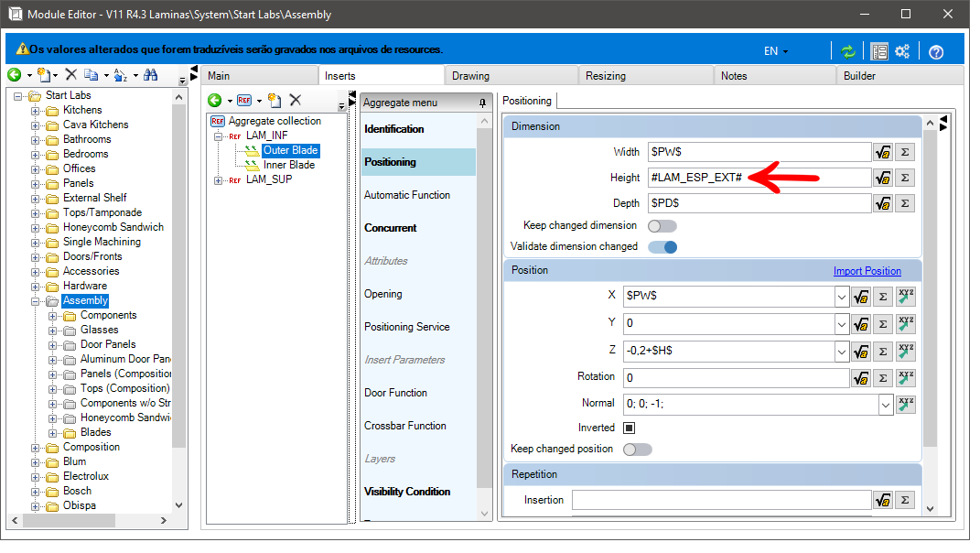980x553 pixels.
Task: Click the sigma button beside Height
Action: click(x=904, y=178)
